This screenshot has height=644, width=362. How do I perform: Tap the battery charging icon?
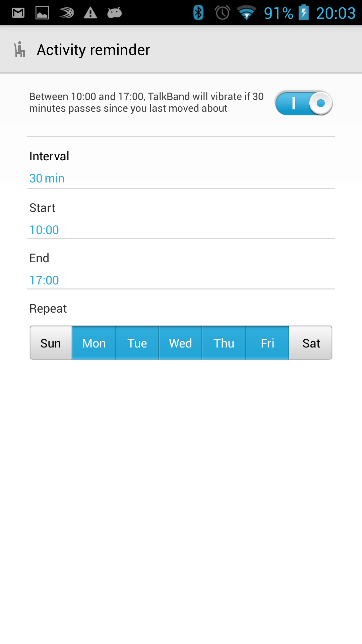(x=304, y=12)
